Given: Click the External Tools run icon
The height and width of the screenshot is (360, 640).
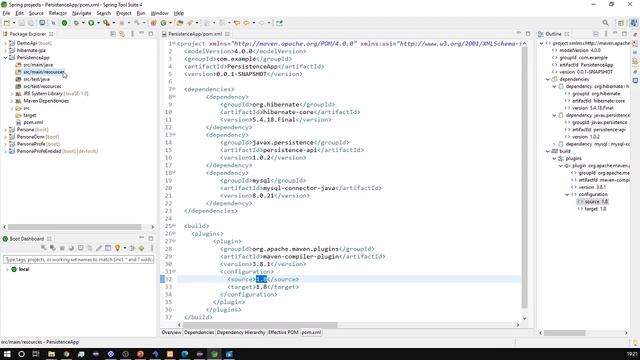Looking at the screenshot, I should click(x=106, y=23).
